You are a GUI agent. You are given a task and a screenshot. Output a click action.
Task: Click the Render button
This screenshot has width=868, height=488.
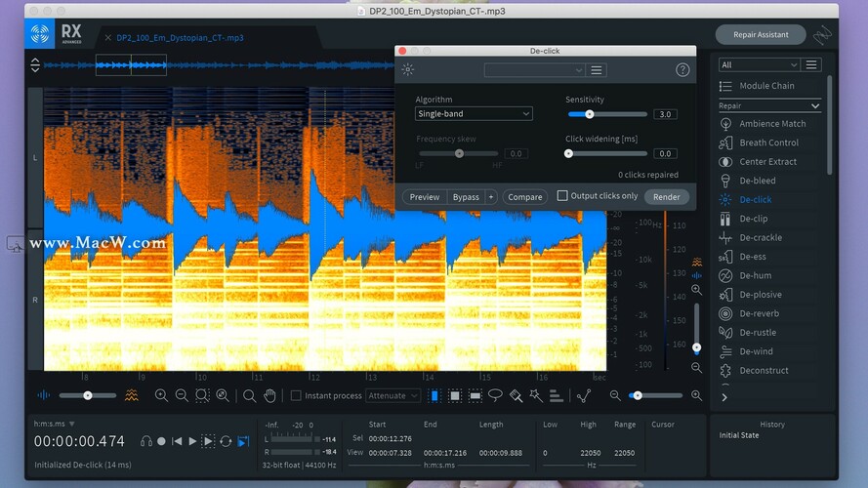point(667,197)
